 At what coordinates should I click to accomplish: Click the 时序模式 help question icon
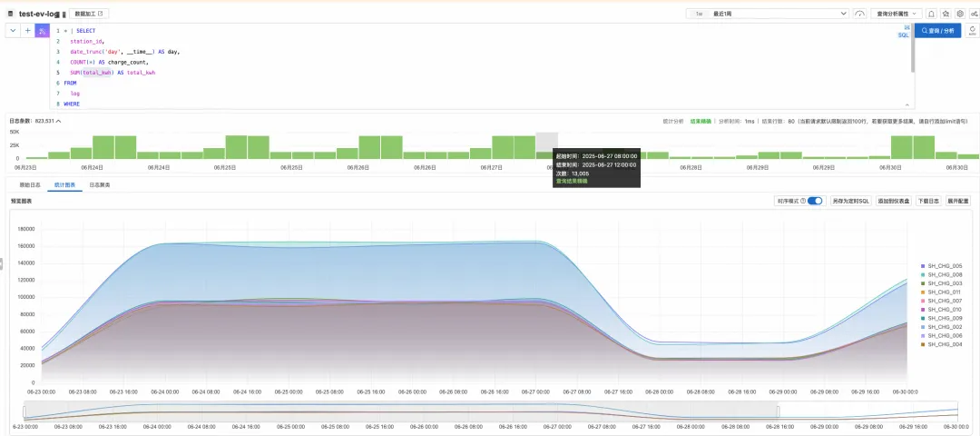click(803, 201)
